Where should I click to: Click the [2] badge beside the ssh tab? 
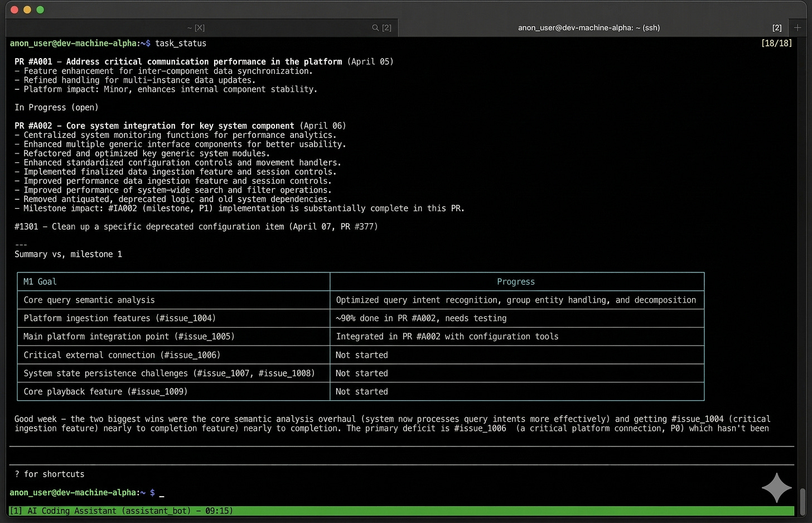(x=777, y=27)
